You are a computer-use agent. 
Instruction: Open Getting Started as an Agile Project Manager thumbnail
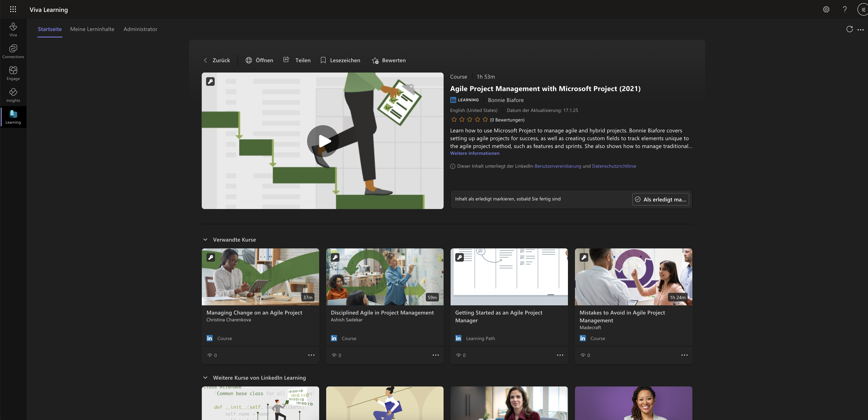click(x=509, y=277)
